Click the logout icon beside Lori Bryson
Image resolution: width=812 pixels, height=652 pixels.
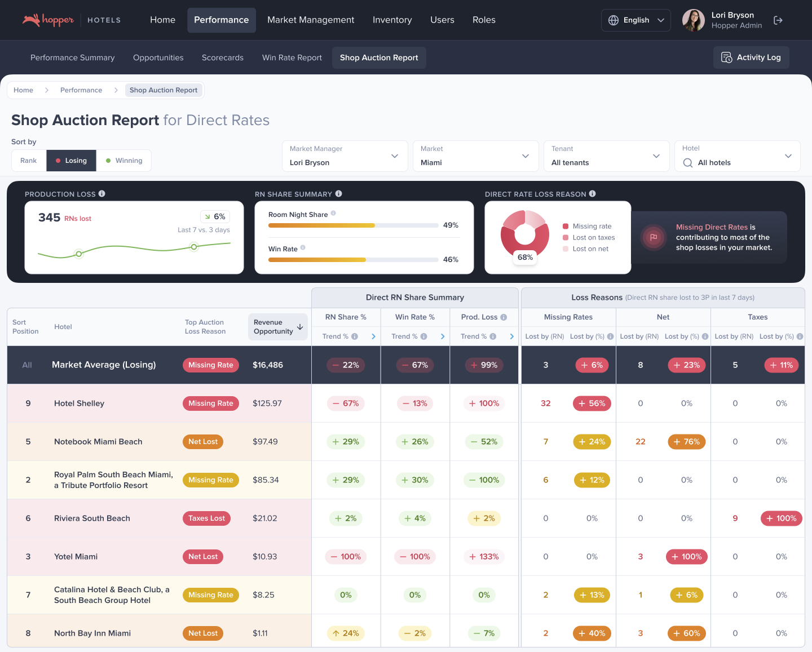pyautogui.click(x=778, y=20)
